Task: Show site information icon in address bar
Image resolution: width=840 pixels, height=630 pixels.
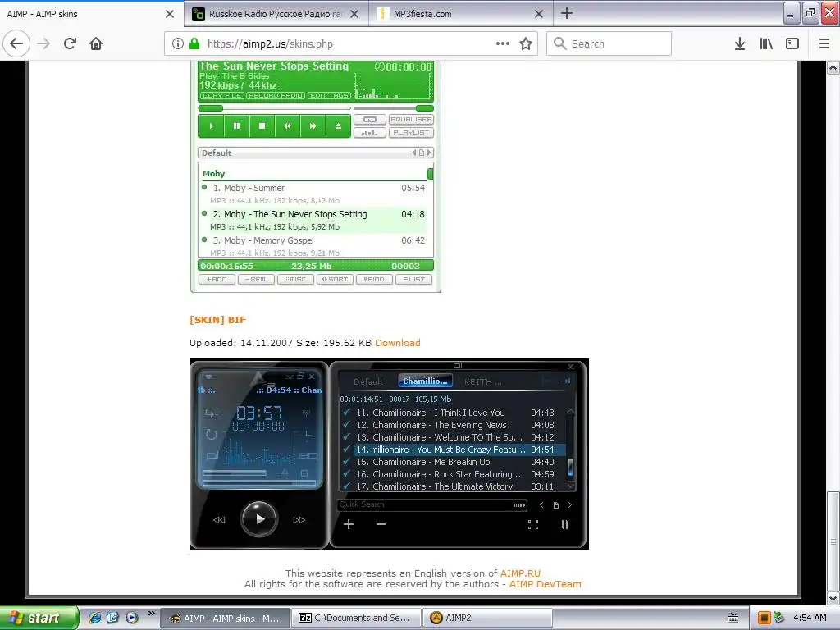Action: click(178, 43)
